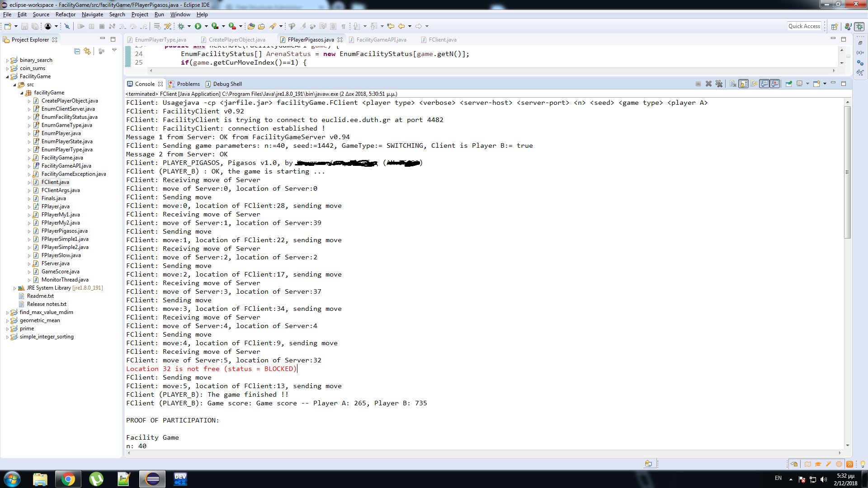Screen dimensions: 868x488
Task: Toggle the Scroll Lock console button
Action: pyautogui.click(x=743, y=84)
